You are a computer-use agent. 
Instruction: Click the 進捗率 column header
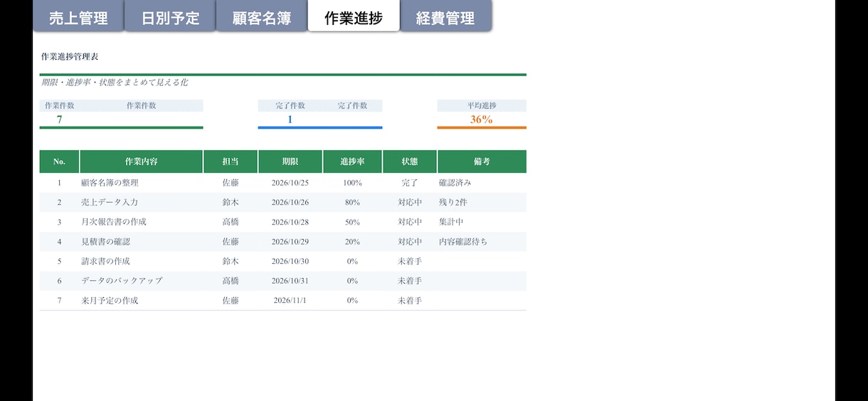pos(353,161)
